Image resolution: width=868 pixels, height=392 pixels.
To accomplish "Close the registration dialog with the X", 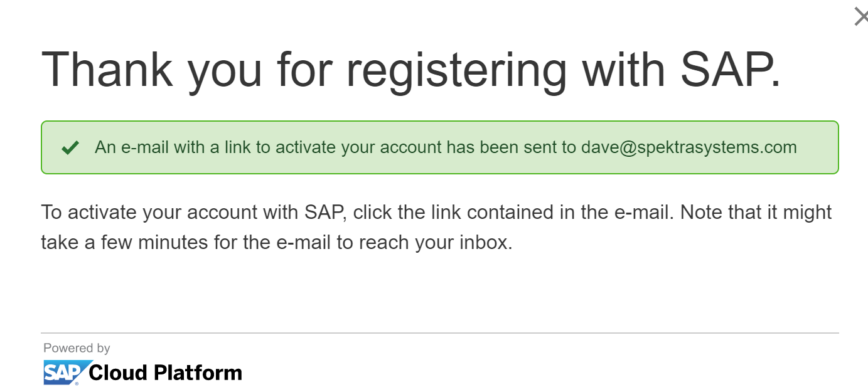I will click(861, 17).
